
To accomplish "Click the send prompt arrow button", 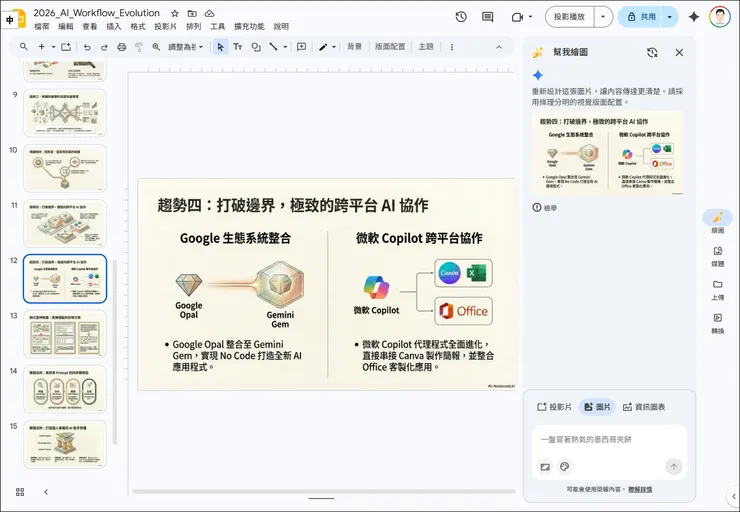I will click(x=673, y=467).
